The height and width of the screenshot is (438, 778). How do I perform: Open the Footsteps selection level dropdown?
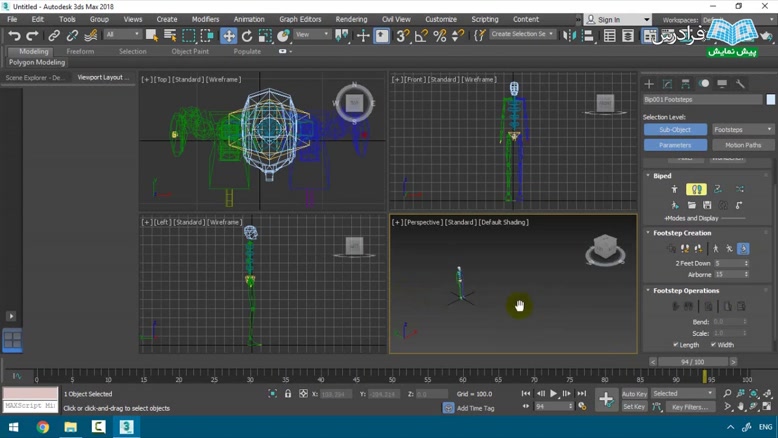[x=742, y=129]
